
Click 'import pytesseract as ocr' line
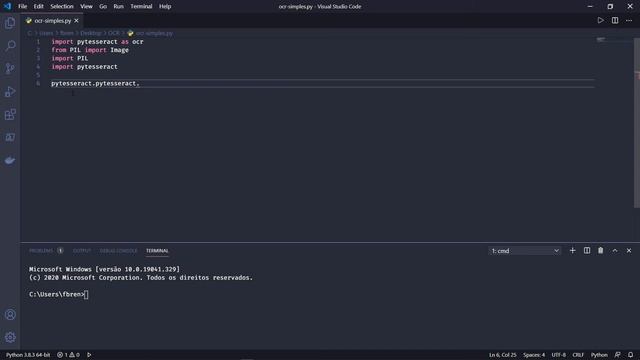pyautogui.click(x=97, y=42)
